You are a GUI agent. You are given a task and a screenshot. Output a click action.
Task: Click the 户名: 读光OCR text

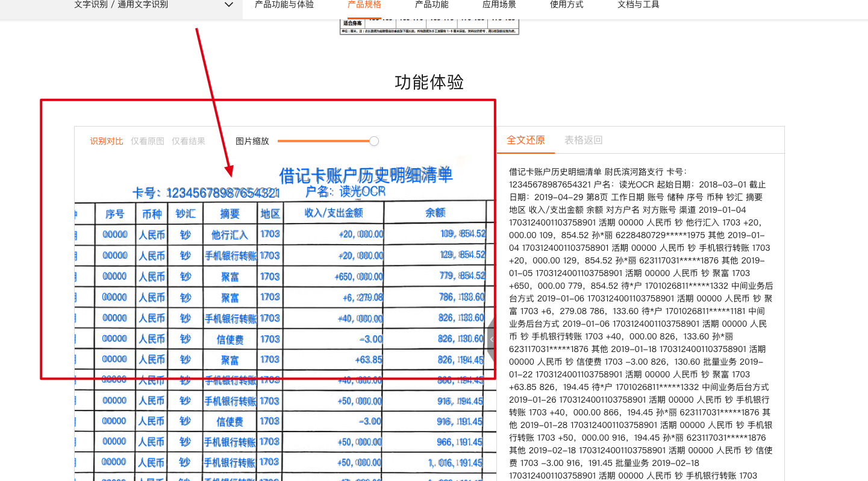345,192
